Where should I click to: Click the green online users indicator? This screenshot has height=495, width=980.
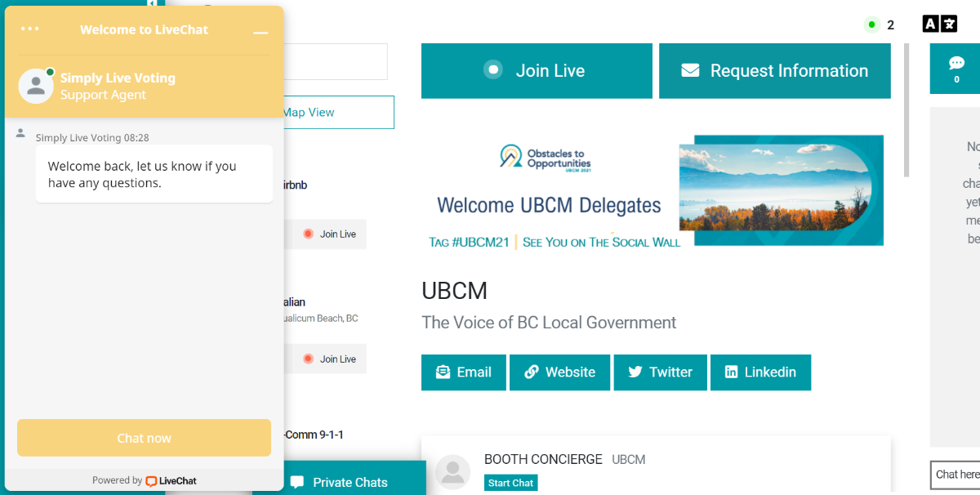point(871,25)
